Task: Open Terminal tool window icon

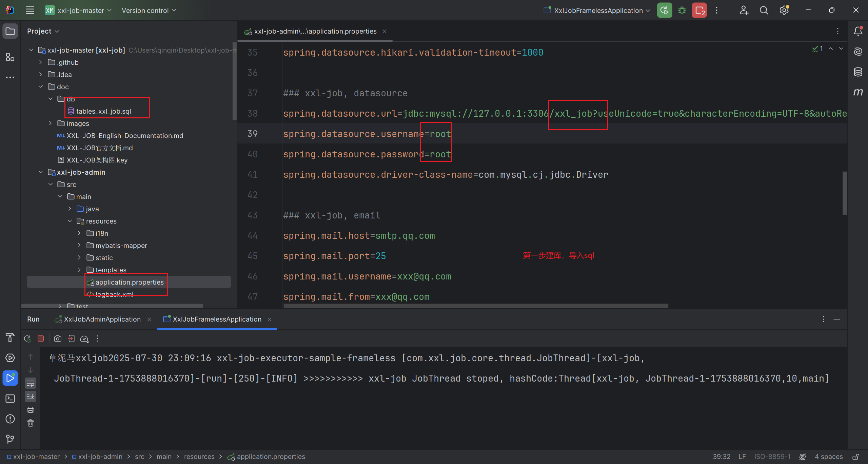Action: (x=10, y=399)
